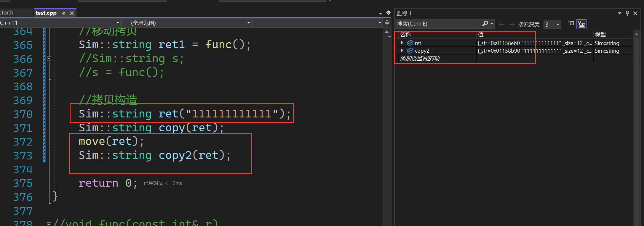Click the previous search result arrow
The image size is (644, 226).
tap(501, 24)
